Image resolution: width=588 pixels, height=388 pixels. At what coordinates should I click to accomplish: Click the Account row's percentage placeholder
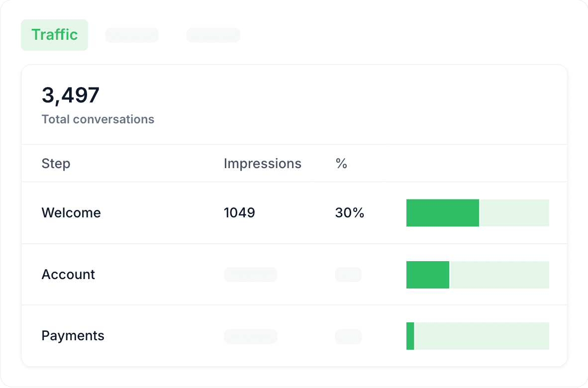pyautogui.click(x=348, y=275)
